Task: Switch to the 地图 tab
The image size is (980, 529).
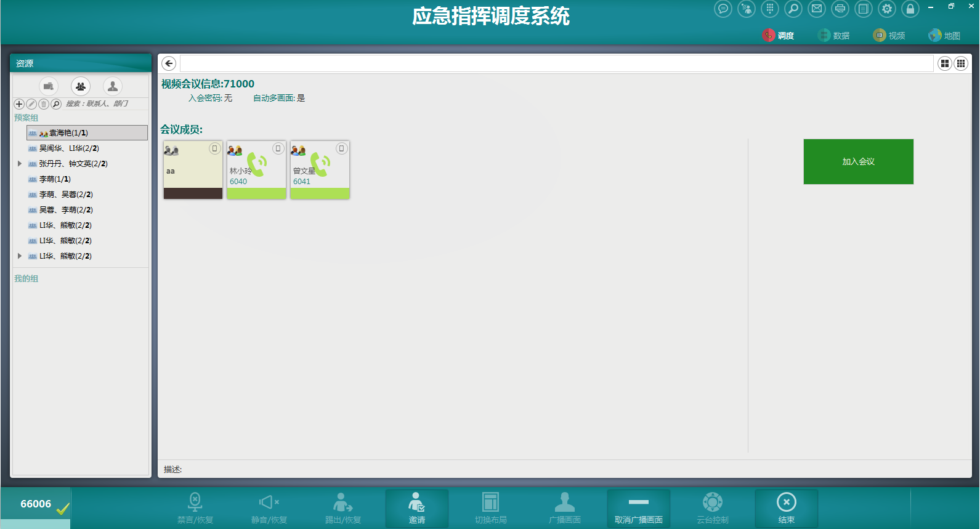Action: 944,36
